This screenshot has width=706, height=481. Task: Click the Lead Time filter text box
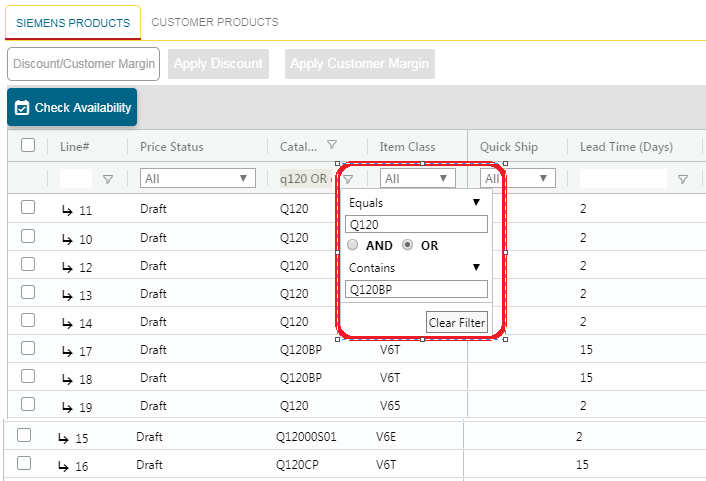623,179
